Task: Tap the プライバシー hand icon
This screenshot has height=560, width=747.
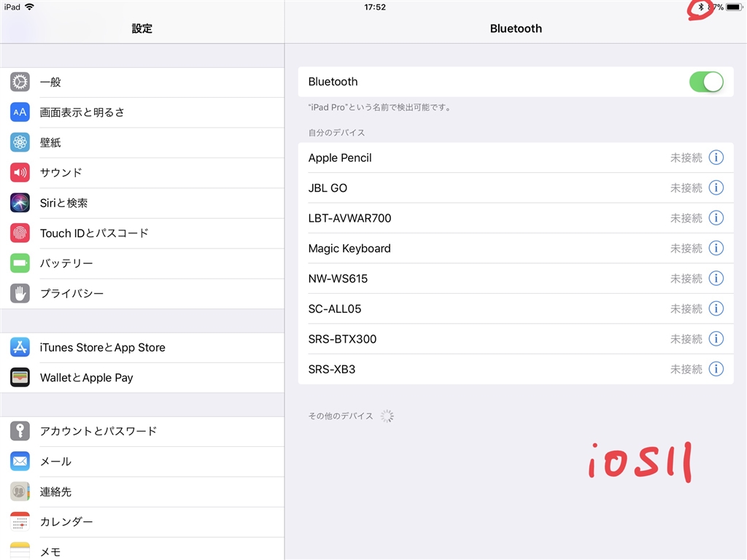Action: [x=20, y=293]
